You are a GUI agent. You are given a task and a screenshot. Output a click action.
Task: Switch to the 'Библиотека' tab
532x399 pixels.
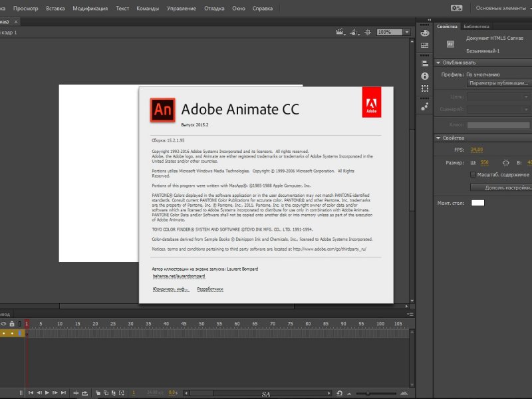[476, 27]
